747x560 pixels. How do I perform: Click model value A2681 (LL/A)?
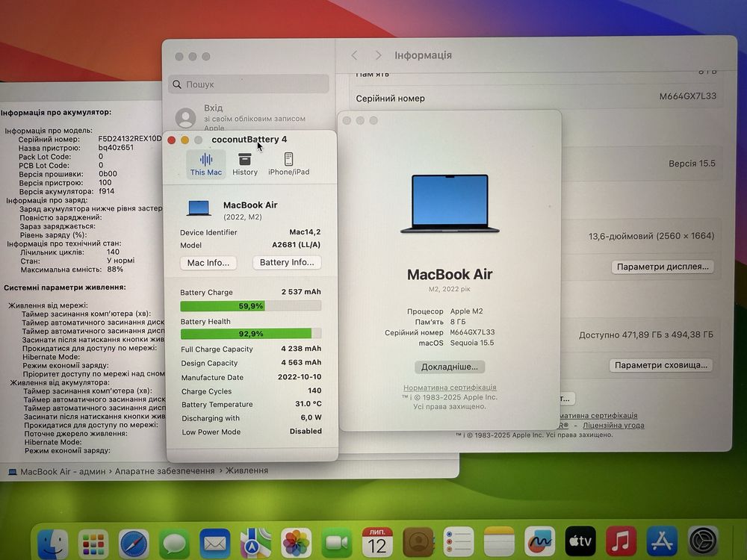pos(296,245)
